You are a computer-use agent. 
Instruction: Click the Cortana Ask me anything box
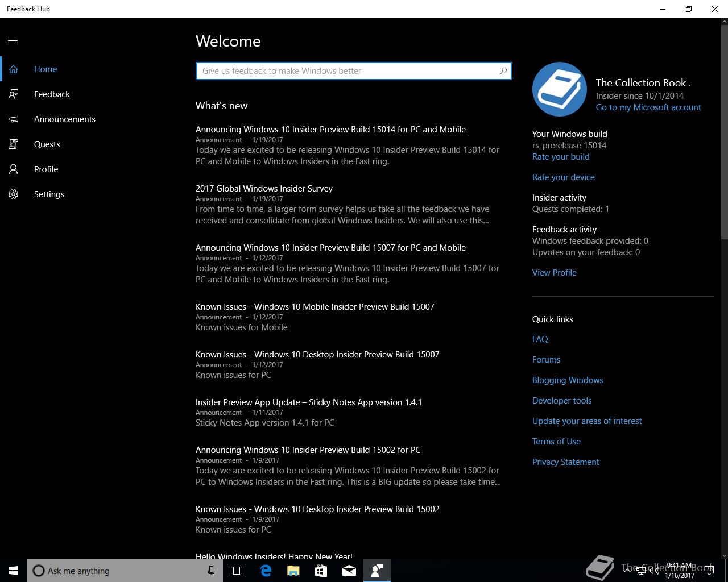pyautogui.click(x=125, y=571)
